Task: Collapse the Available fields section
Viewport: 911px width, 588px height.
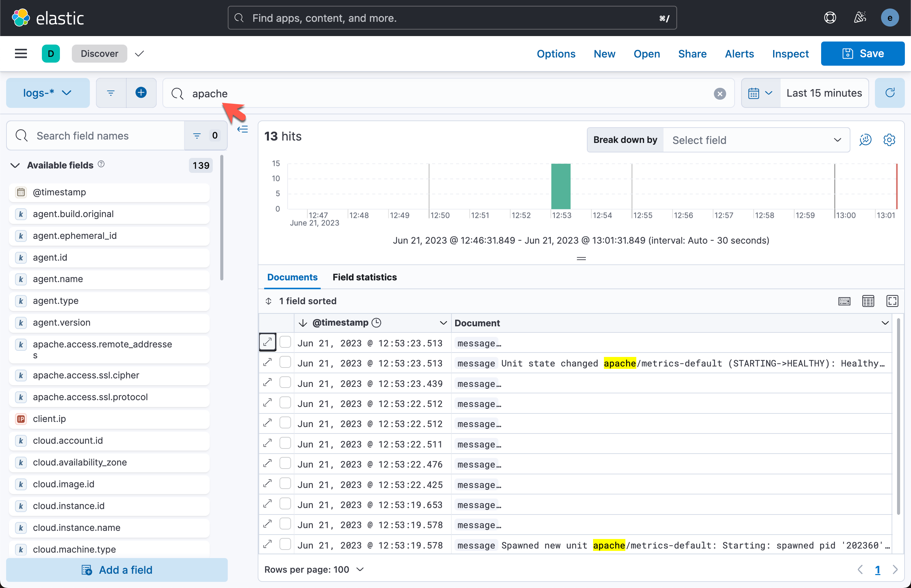Action: point(15,165)
